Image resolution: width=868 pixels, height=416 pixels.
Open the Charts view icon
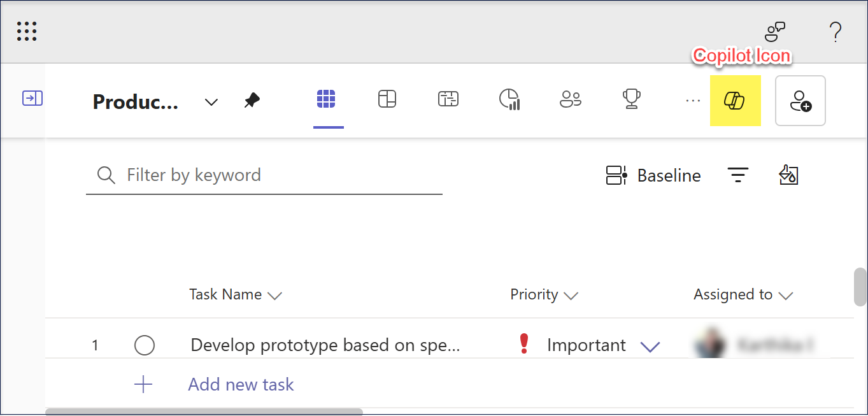click(x=509, y=99)
